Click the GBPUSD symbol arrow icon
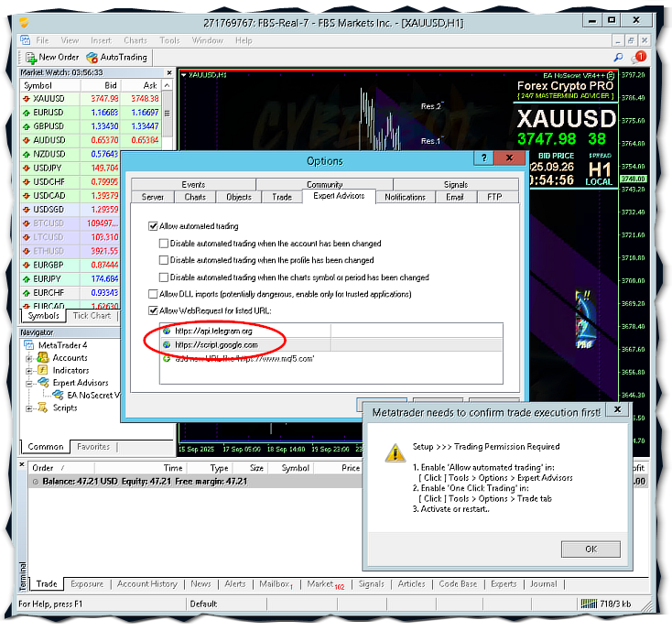The width and height of the screenshot is (672, 631). [x=27, y=126]
